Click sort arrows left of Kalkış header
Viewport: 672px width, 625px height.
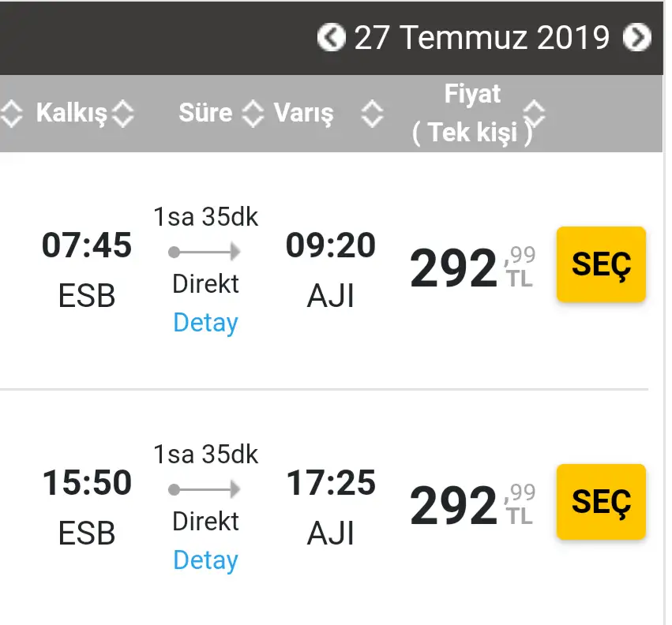12,114
